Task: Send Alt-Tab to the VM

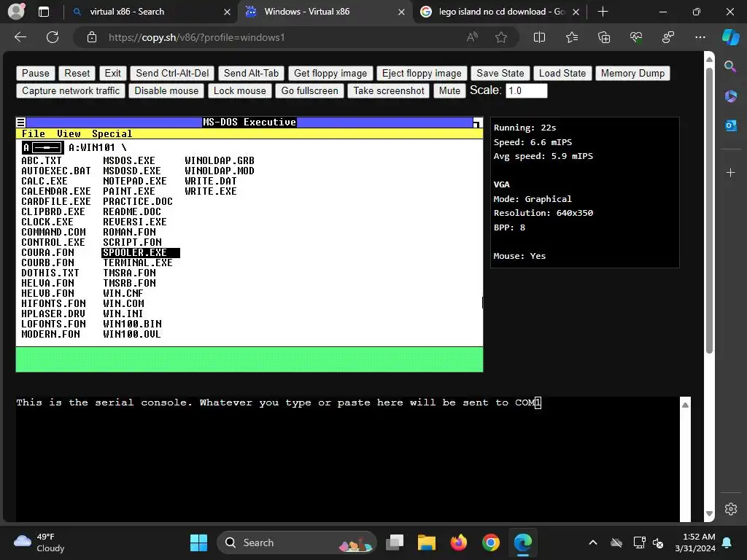Action: (251, 74)
